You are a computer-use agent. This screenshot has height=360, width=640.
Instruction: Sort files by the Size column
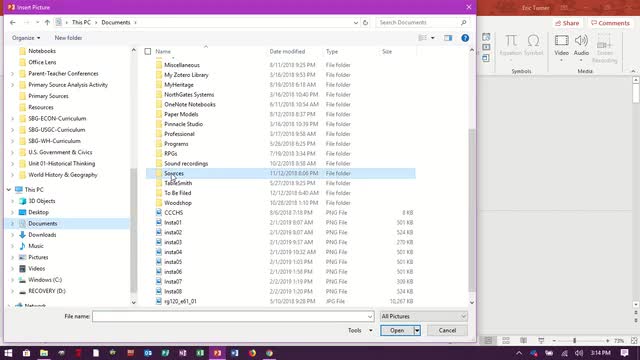pos(387,51)
